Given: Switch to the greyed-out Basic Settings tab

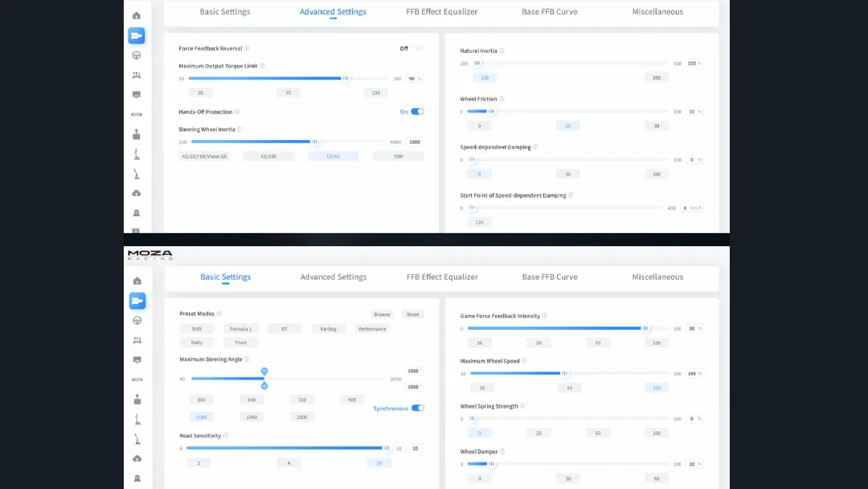Looking at the screenshot, I should pos(225,12).
